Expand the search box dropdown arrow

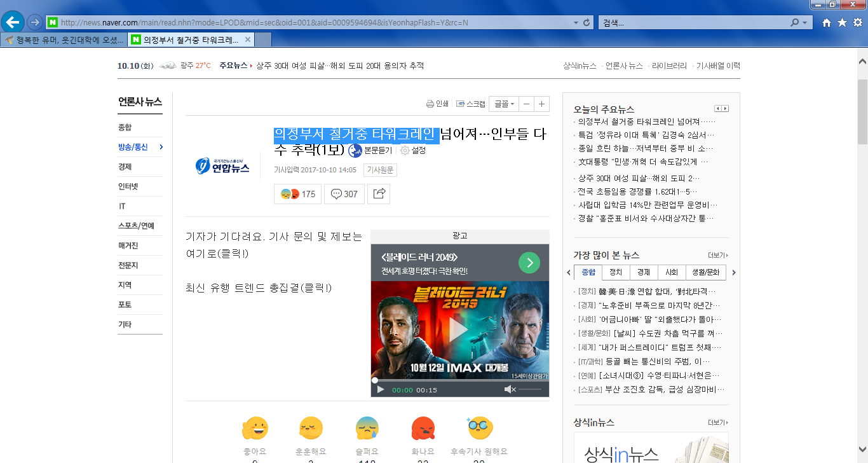click(806, 22)
